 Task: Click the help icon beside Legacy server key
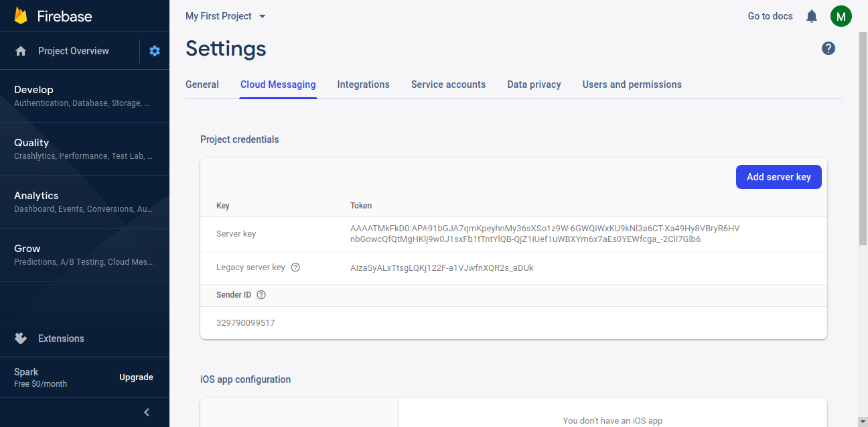pyautogui.click(x=295, y=267)
